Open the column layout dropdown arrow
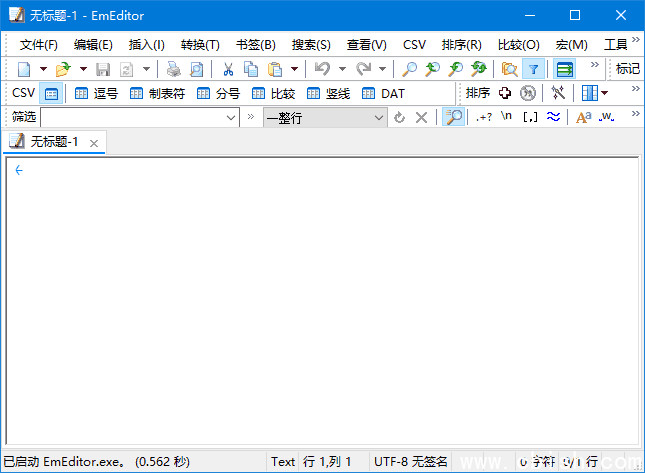 click(x=604, y=93)
